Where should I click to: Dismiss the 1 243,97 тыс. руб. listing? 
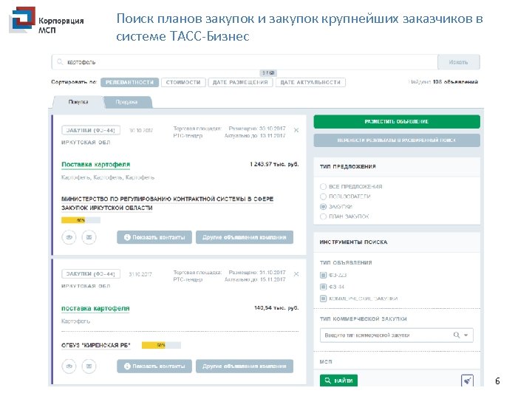[x=296, y=130]
